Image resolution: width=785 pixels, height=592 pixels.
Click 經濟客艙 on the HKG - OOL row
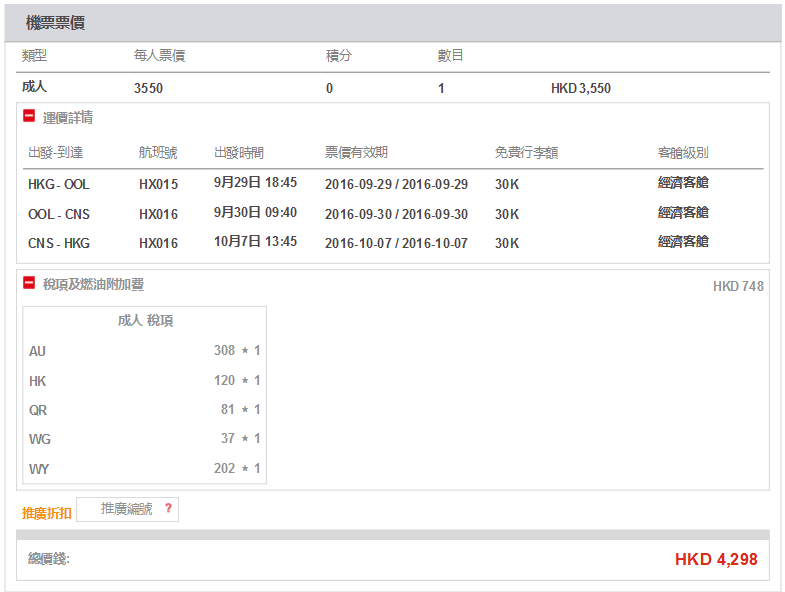[683, 182]
